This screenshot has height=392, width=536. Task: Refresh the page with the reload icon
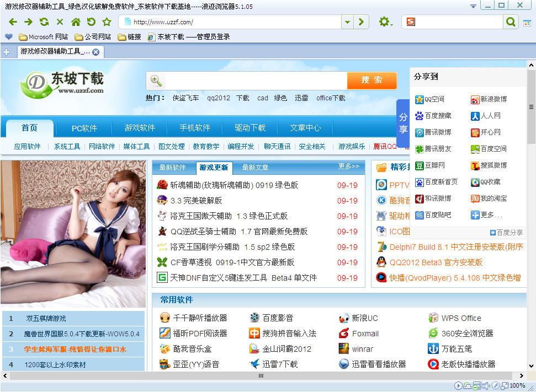[44, 22]
